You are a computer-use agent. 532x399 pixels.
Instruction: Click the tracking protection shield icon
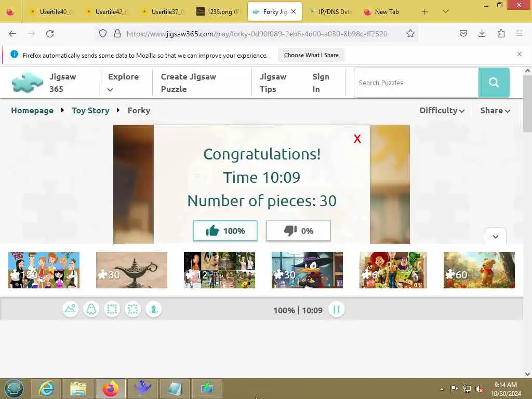point(103,33)
